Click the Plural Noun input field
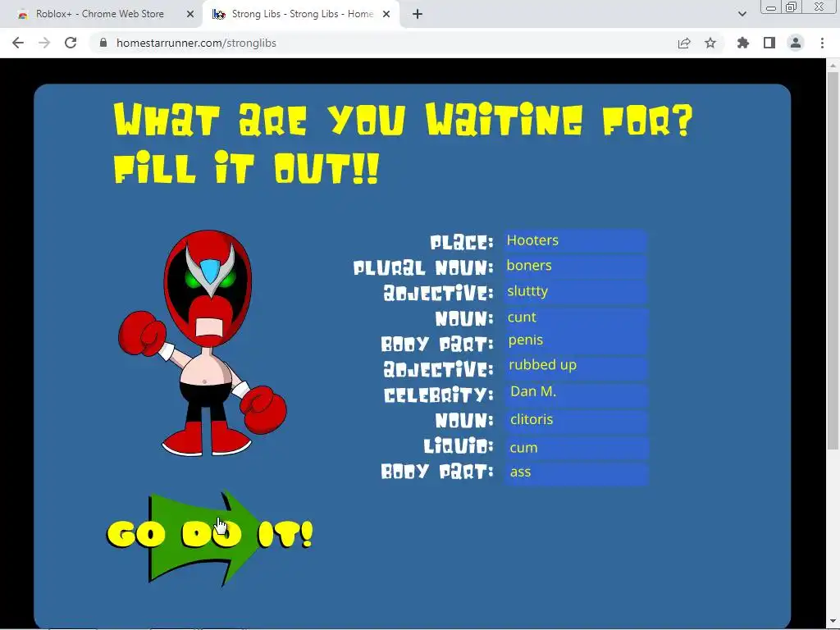The image size is (840, 630). [x=575, y=266]
